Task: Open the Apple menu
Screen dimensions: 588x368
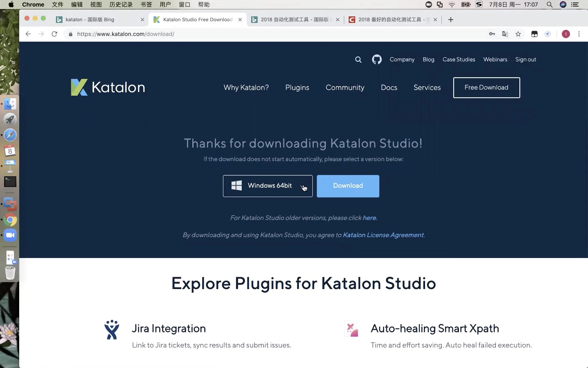Action: 11,4
